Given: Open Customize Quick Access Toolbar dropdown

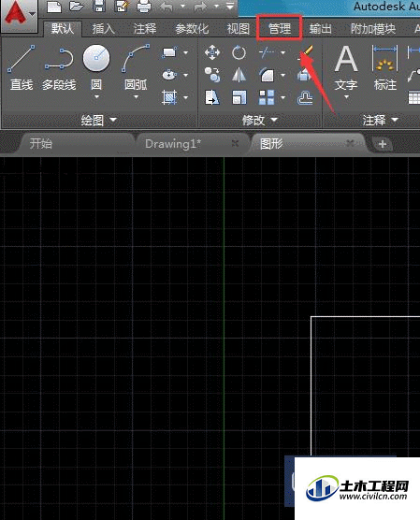Looking at the screenshot, I should (230, 6).
